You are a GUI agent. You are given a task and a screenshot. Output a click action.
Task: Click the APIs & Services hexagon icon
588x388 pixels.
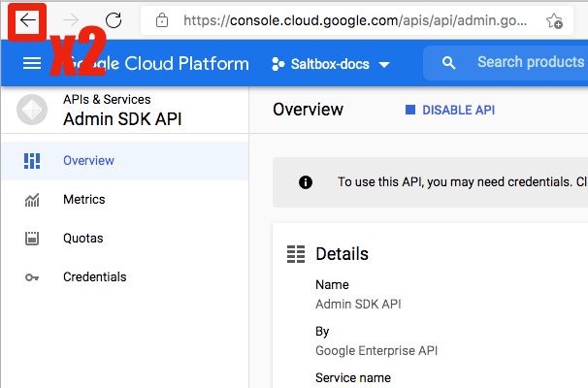(x=32, y=110)
